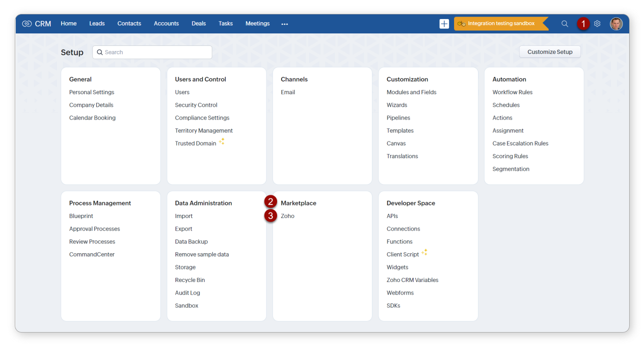
Task: Go to the Meetings tab
Action: click(x=257, y=24)
